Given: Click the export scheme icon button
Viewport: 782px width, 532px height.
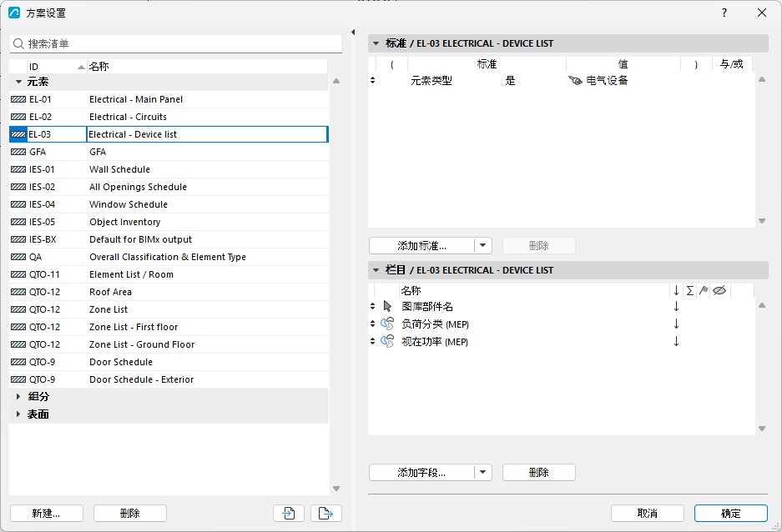Looking at the screenshot, I should [326, 513].
